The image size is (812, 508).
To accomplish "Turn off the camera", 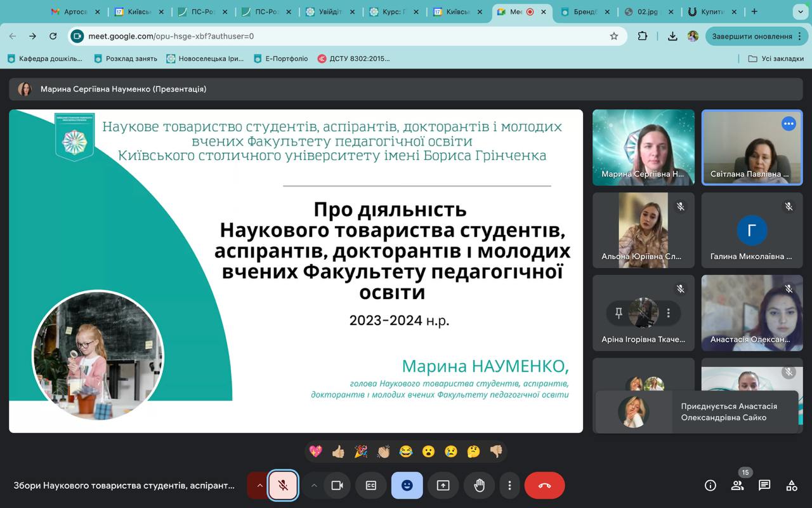I will pyautogui.click(x=337, y=485).
